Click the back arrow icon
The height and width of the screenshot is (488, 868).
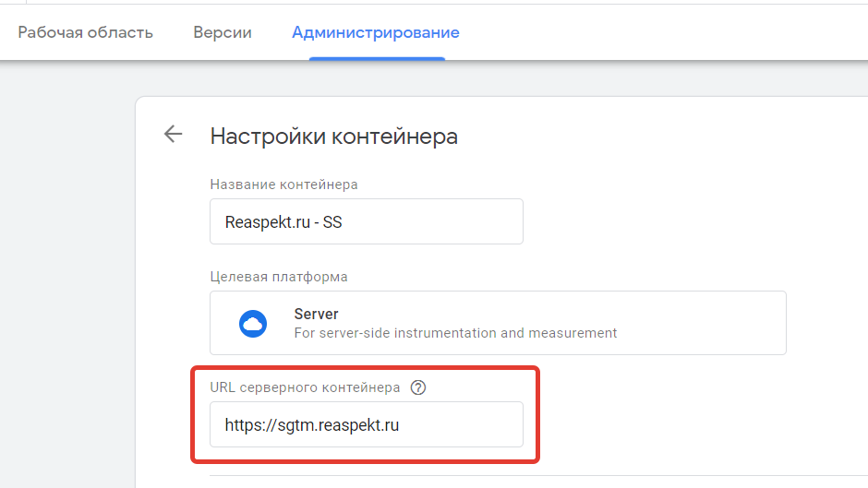tap(173, 135)
